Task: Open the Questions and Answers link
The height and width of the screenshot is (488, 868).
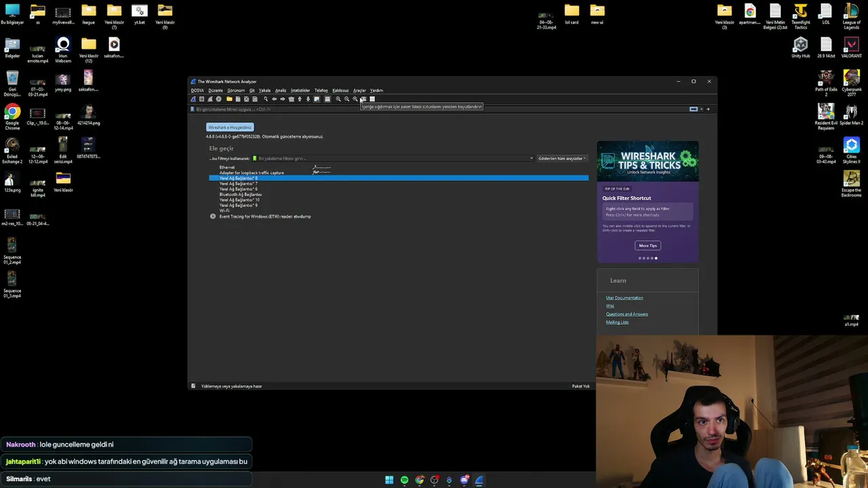Action: pos(627,314)
